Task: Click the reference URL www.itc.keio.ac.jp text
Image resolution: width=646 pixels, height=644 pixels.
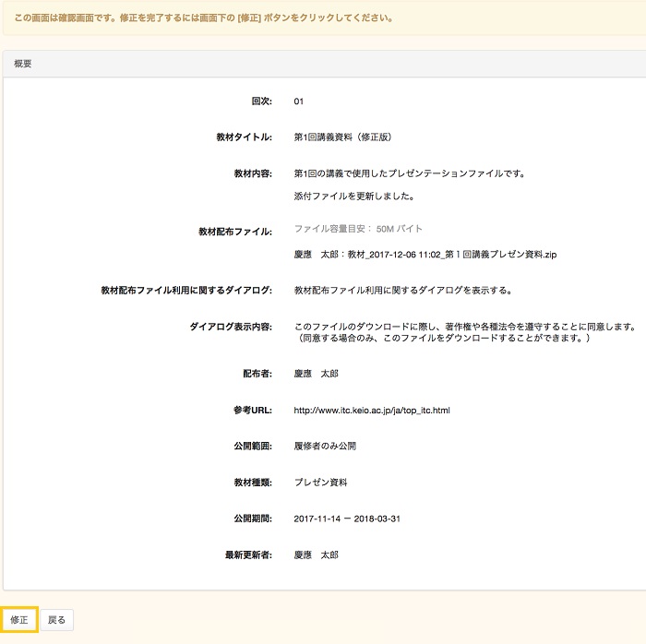Action: point(371,410)
